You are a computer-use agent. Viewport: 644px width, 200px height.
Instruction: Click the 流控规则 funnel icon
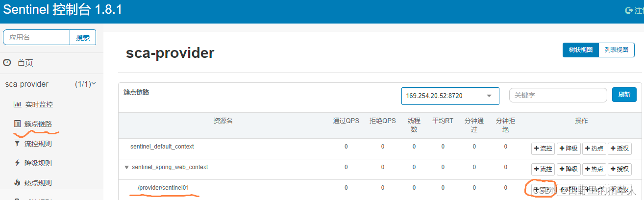(x=17, y=144)
